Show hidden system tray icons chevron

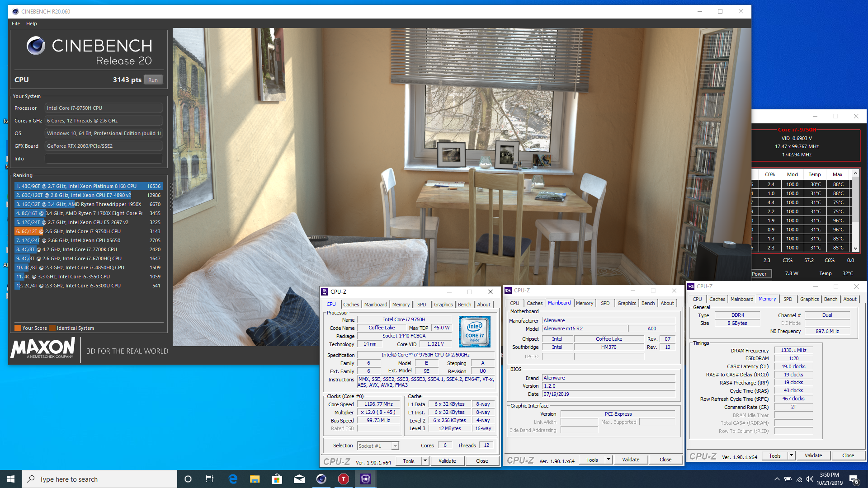[777, 479]
